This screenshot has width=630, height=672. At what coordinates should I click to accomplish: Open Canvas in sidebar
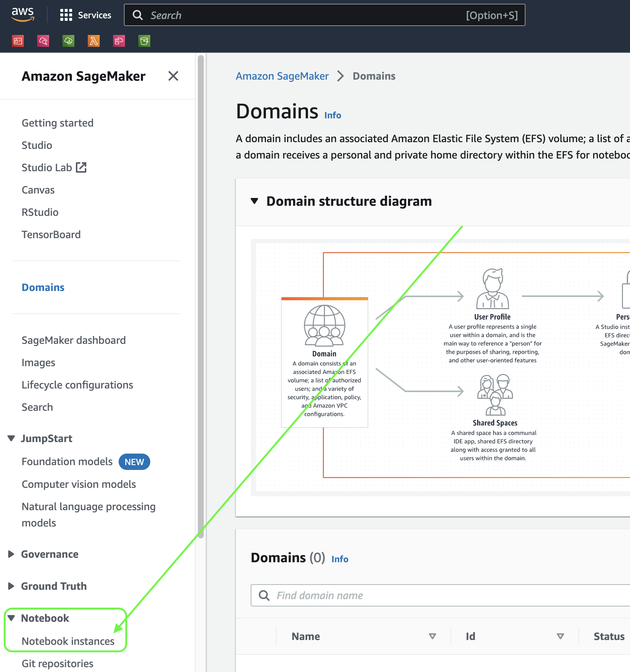click(38, 190)
